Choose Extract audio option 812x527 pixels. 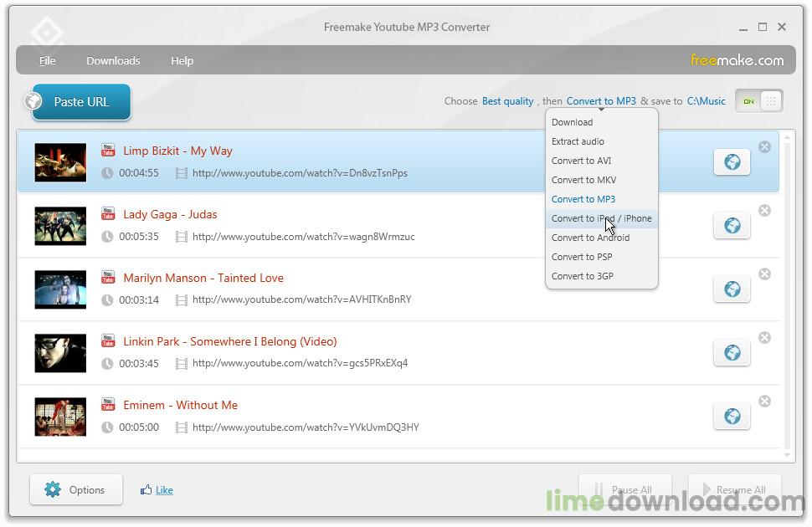pos(602,141)
